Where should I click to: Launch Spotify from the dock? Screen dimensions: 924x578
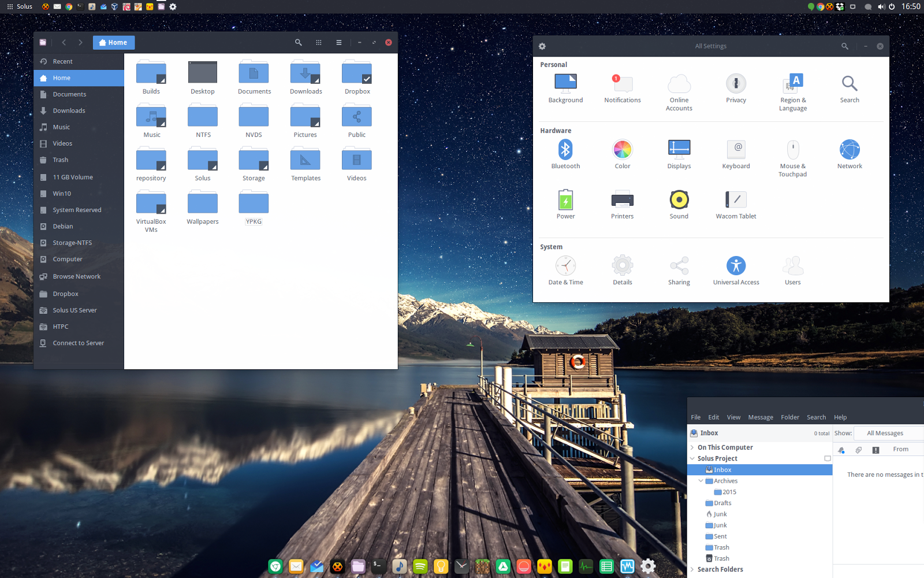[420, 566]
